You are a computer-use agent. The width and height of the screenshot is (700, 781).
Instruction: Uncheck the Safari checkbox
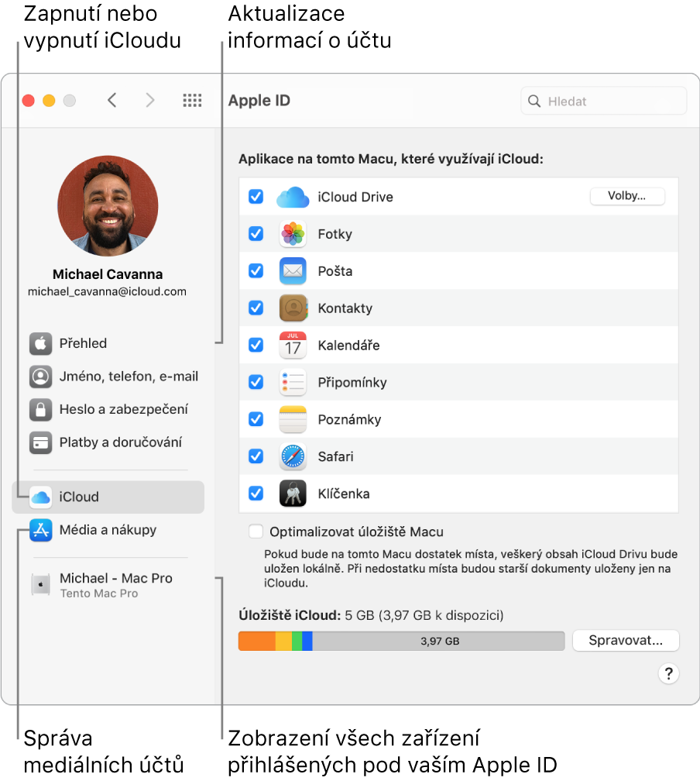coord(256,456)
